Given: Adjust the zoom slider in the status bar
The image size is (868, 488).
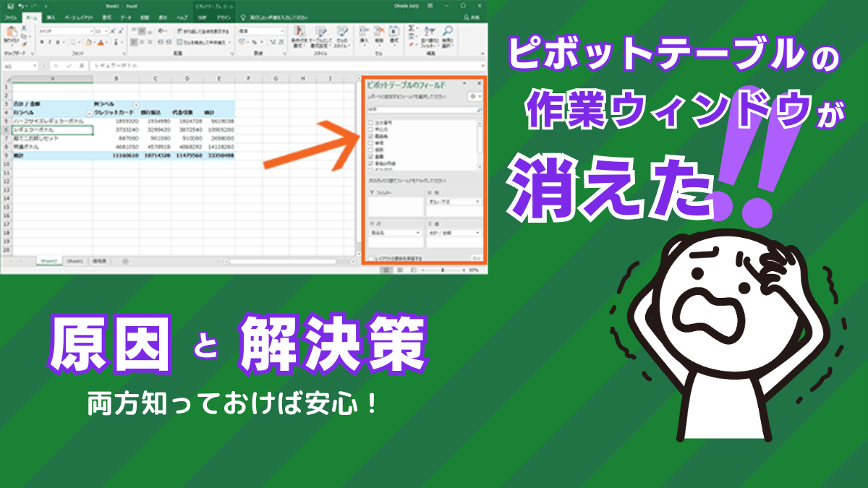Looking at the screenshot, I should coord(441,270).
